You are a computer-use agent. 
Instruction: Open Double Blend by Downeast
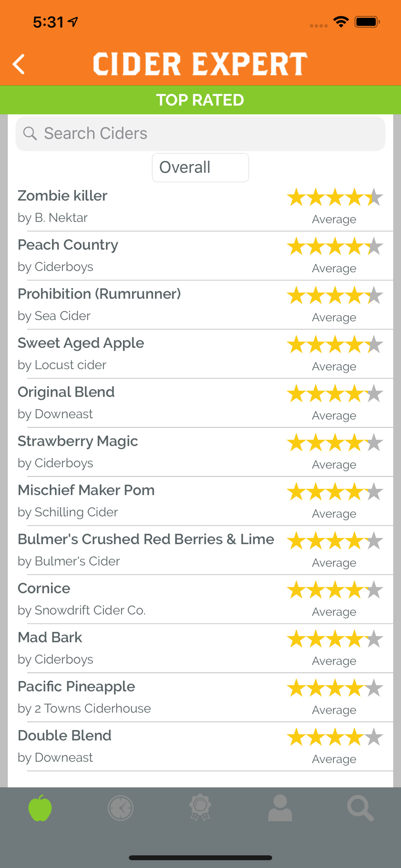[200, 746]
